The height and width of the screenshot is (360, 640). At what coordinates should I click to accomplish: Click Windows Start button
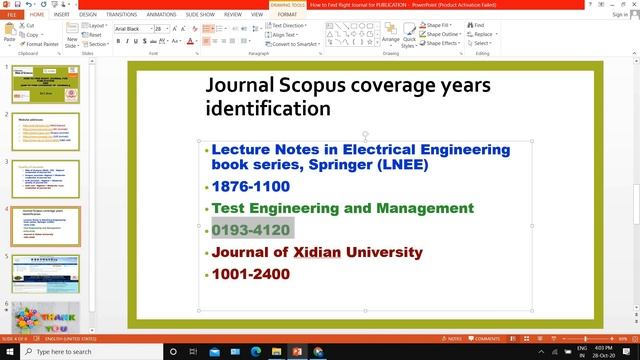point(10,352)
